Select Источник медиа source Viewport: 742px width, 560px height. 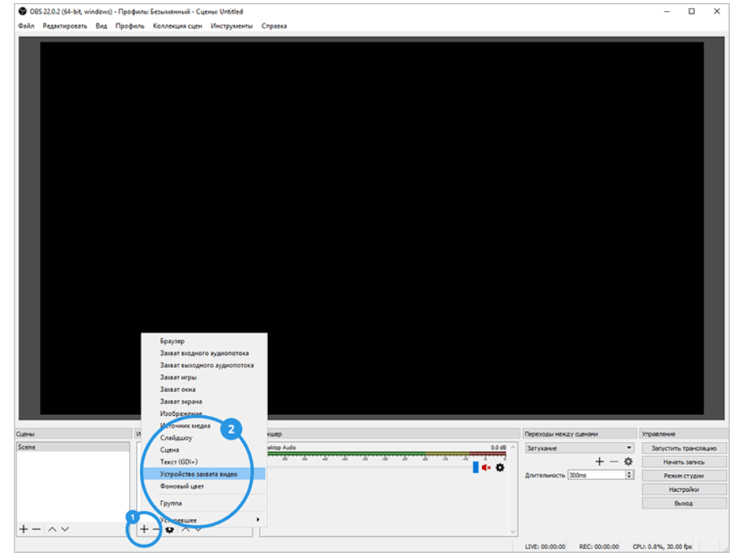pyautogui.click(x=204, y=426)
